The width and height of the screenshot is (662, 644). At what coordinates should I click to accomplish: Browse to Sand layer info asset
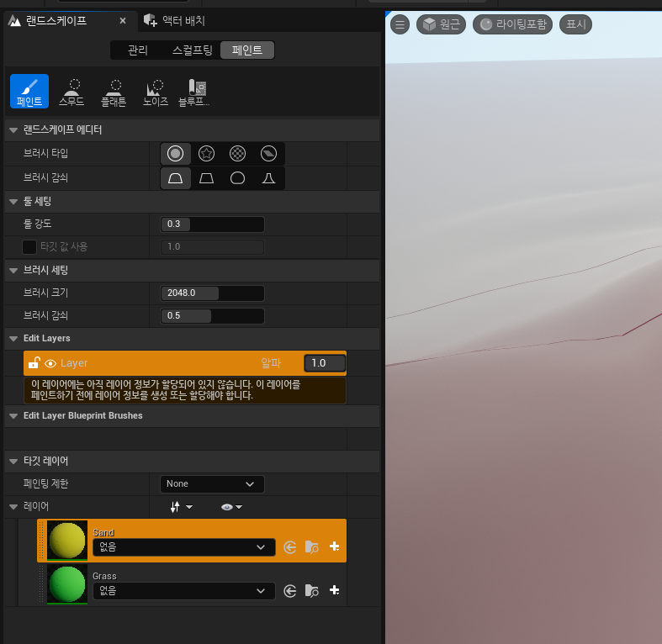pyautogui.click(x=311, y=547)
